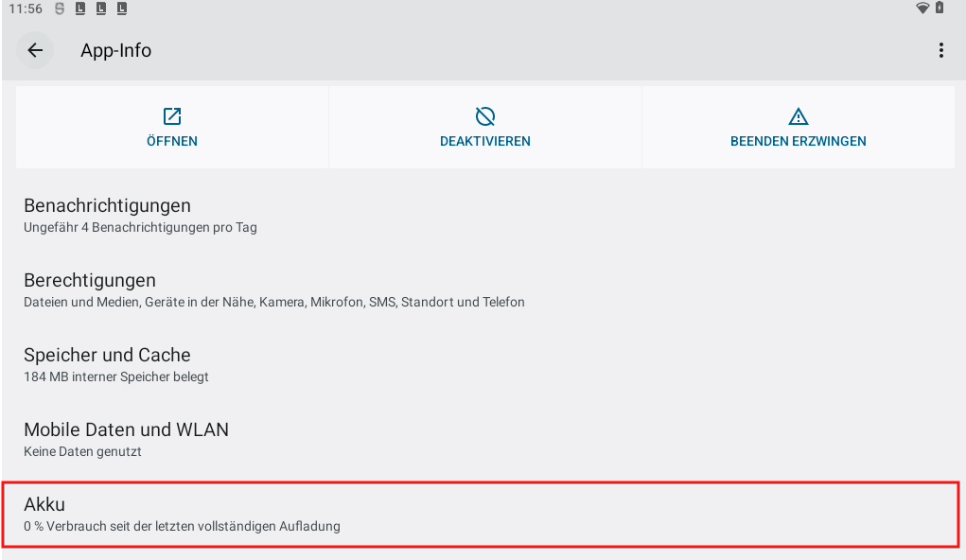Tap the Wi-Fi status bar icon
This screenshot has height=560, width=966.
click(922, 9)
